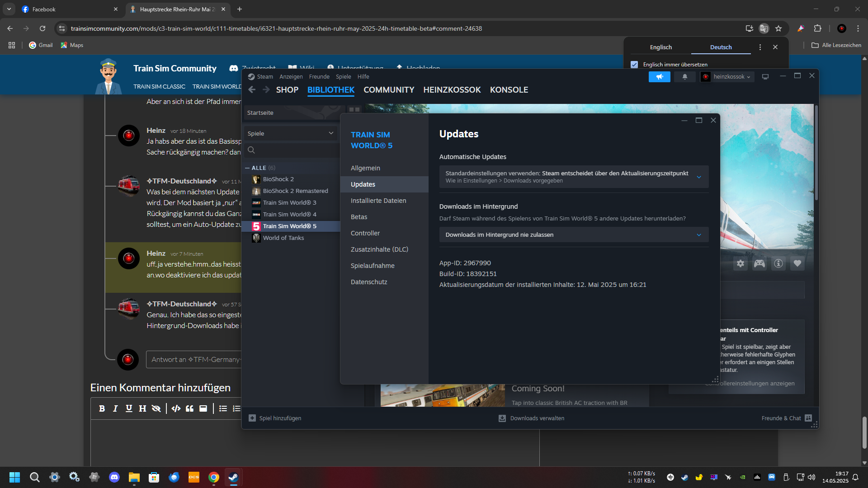Open Zusatzinhalte (DLC) section
Viewport: 868px width, 488px height.
[x=384, y=249]
